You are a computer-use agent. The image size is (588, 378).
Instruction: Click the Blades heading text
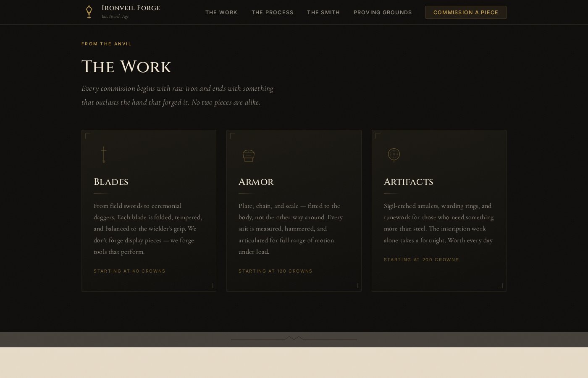click(111, 182)
